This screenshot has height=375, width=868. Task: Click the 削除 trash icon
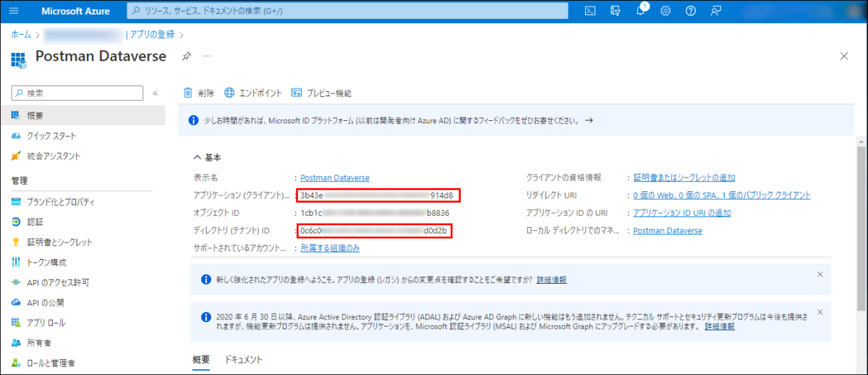tap(188, 93)
